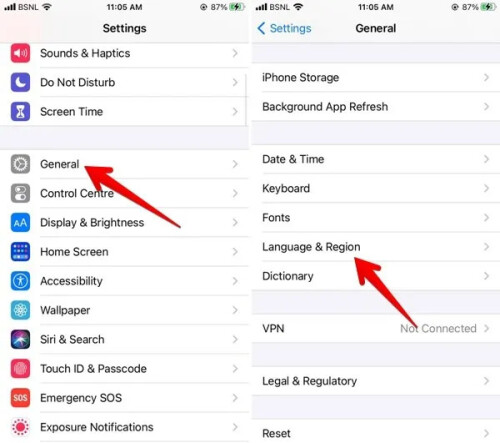This screenshot has width=500, height=443.
Task: Tap the Control Centre switches icon
Action: (x=20, y=193)
